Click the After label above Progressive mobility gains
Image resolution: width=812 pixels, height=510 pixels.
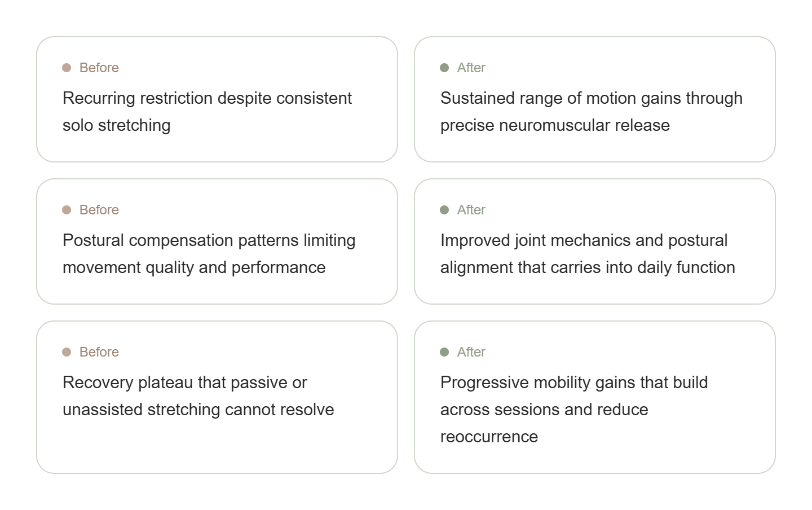click(471, 352)
